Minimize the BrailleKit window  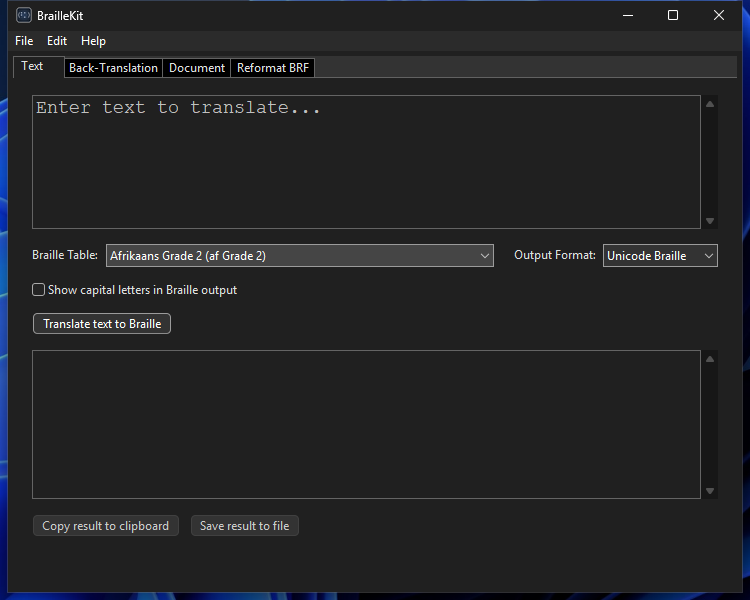(628, 15)
